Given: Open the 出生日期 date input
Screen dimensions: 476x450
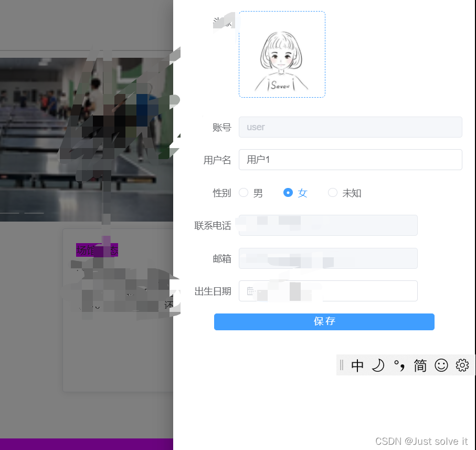Looking at the screenshot, I should tap(328, 290).
